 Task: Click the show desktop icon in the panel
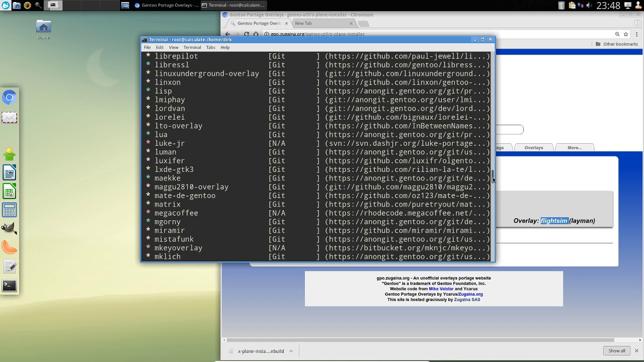[x=125, y=6]
